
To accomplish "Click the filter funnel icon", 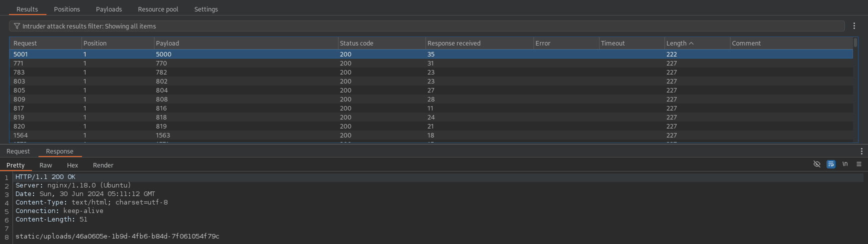I will (17, 26).
